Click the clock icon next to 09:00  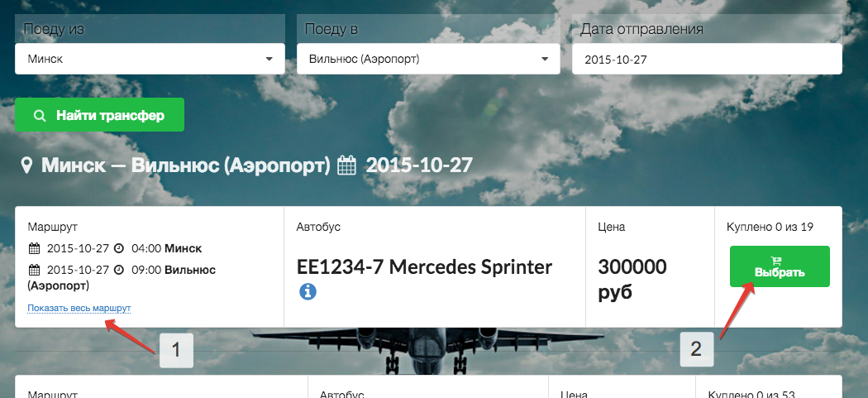pyautogui.click(x=118, y=270)
